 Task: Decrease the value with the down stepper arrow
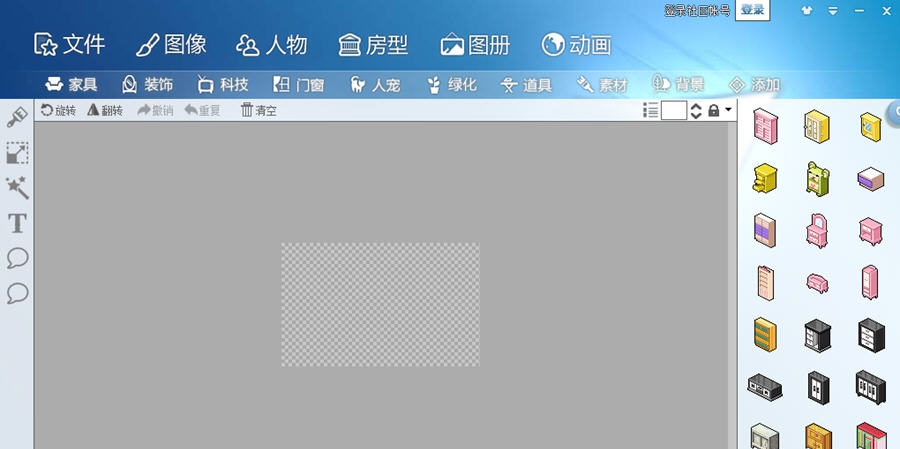pos(696,115)
